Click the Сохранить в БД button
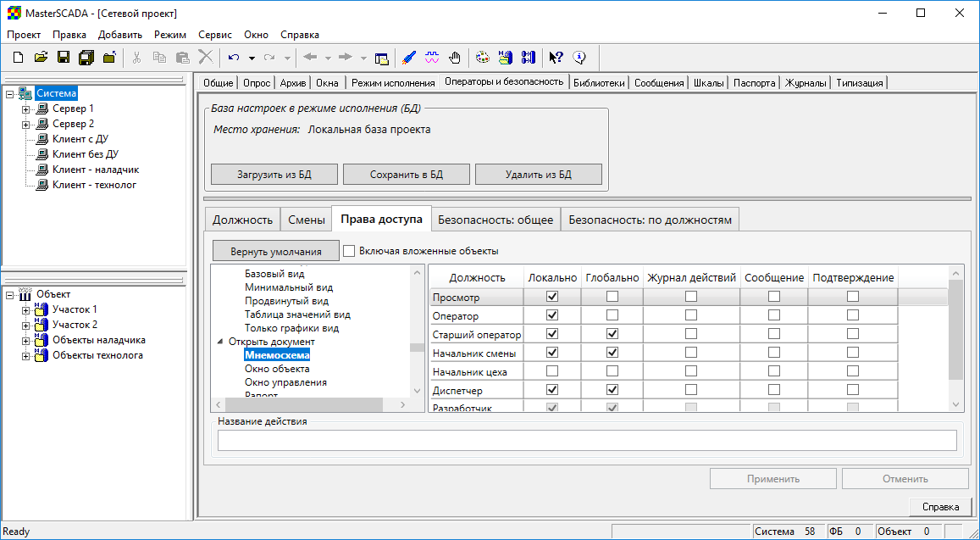 (407, 175)
